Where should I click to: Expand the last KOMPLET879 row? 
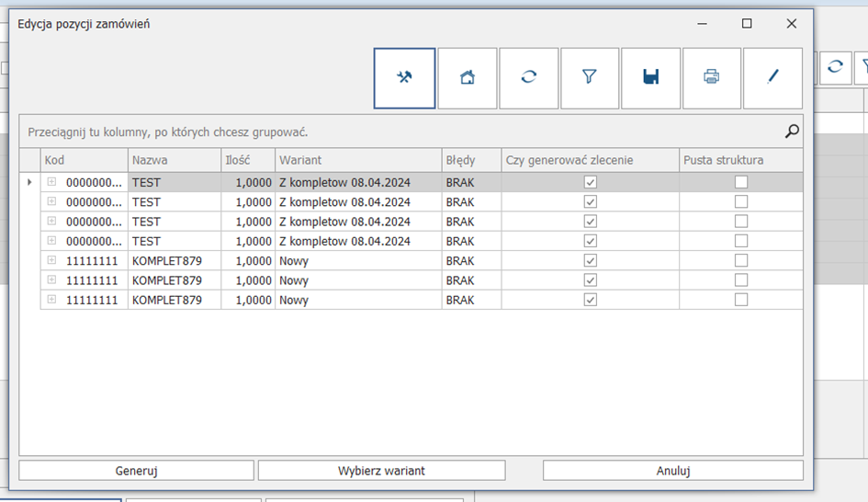(x=51, y=300)
